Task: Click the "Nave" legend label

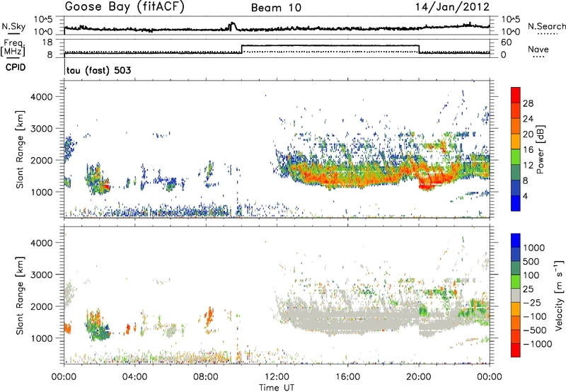Action: [538, 50]
